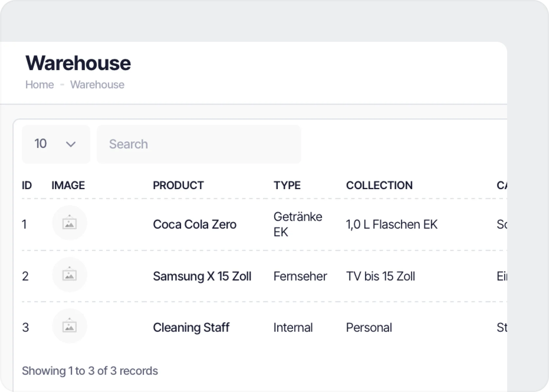Click the ID cell of the Samsung X 15 Zoll row
Screen dimensions: 549x392
[x=25, y=276]
